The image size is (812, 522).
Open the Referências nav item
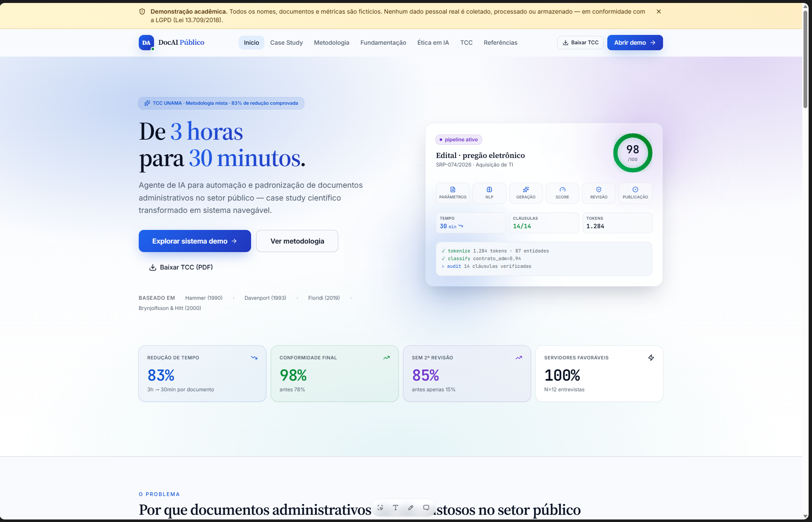point(500,43)
